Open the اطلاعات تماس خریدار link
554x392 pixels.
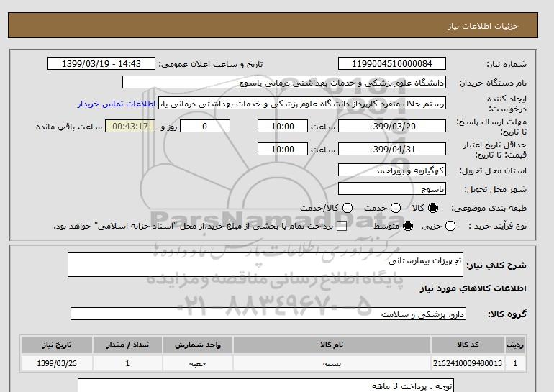(117, 104)
